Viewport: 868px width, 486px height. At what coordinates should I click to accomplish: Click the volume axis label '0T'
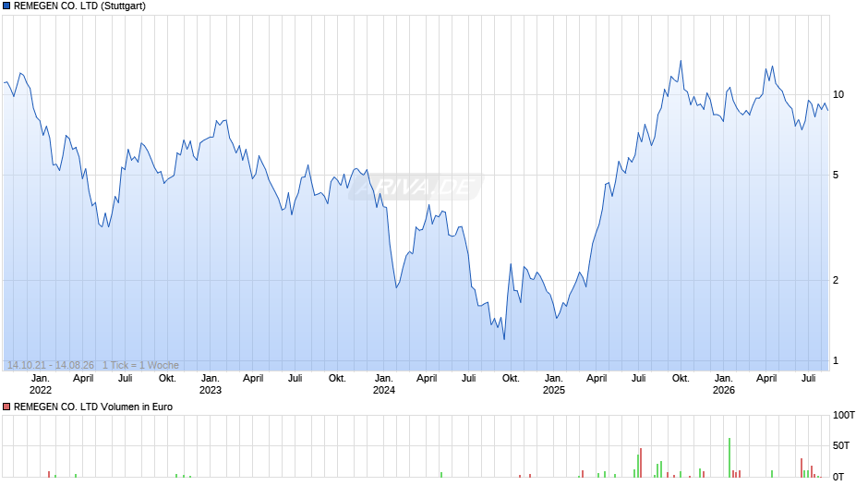(x=838, y=477)
